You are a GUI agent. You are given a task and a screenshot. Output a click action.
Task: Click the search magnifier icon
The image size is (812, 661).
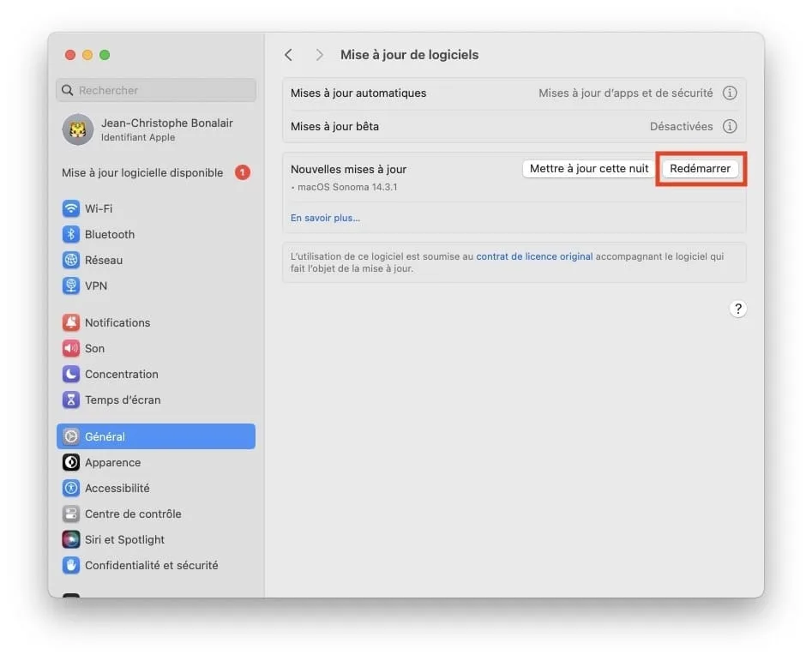[68, 91]
